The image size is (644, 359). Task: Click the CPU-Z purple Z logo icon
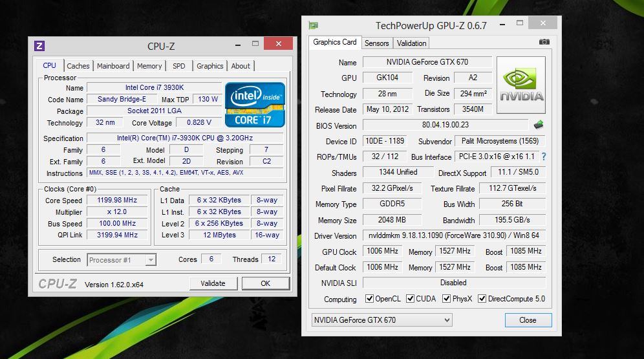[x=39, y=45]
